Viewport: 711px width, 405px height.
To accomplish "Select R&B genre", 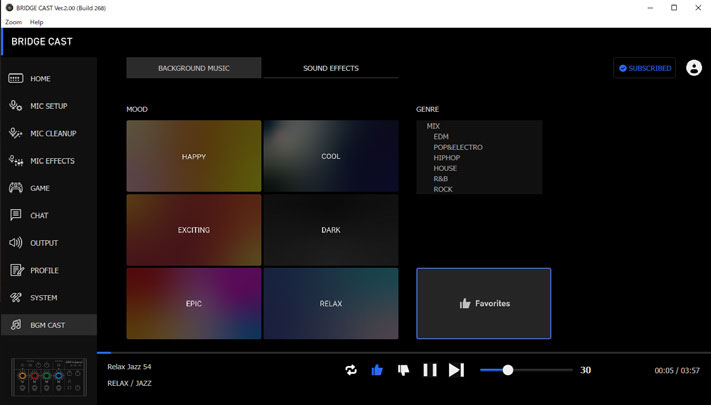I will click(x=441, y=178).
